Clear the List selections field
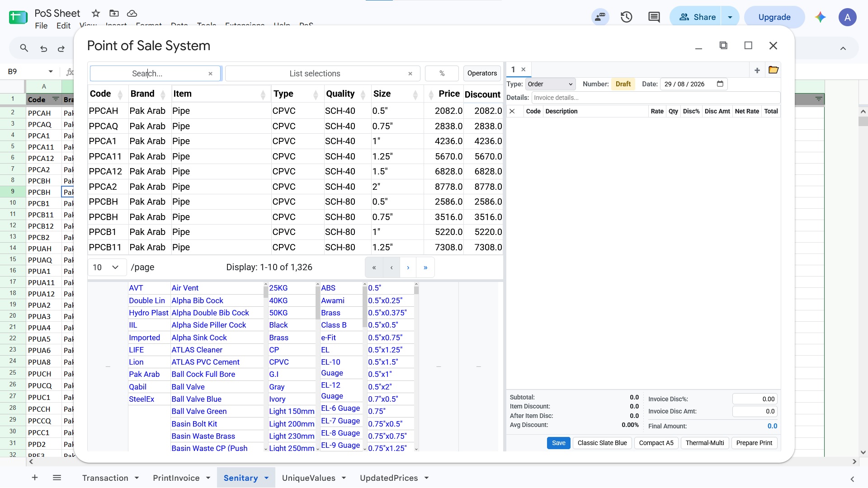This screenshot has height=488, width=868. coord(410,74)
